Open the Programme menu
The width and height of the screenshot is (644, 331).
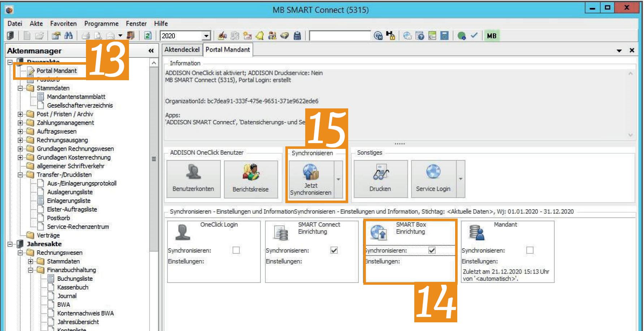[x=101, y=23]
